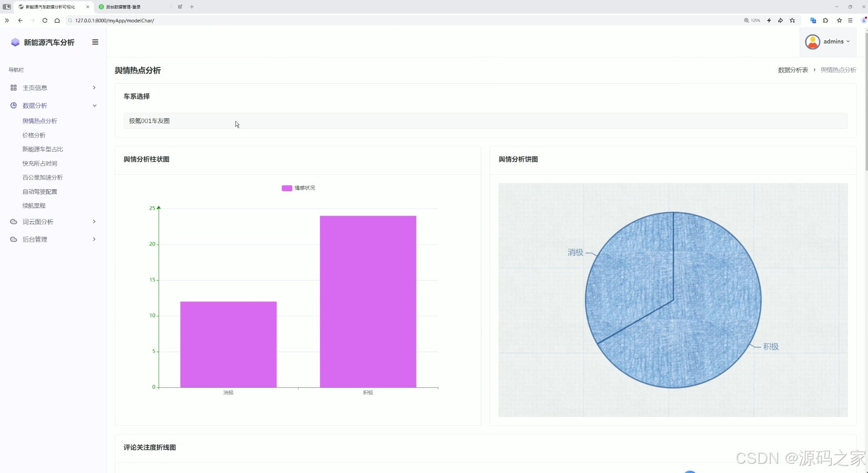The height and width of the screenshot is (473, 868).
Task: Toggle the 情感状况 legend in bar chart
Action: tap(299, 188)
